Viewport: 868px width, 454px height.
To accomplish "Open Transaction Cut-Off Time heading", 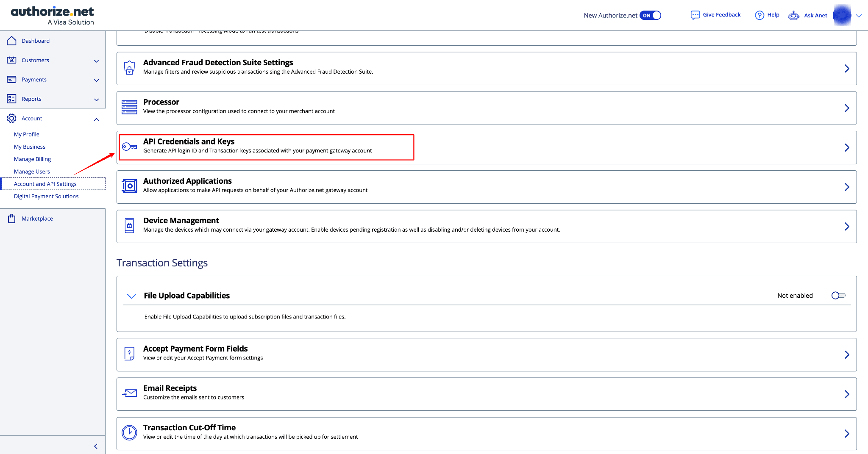I will coord(189,428).
